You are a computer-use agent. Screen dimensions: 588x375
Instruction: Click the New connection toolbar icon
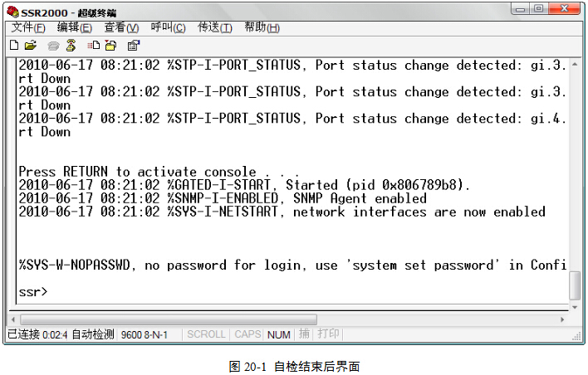[15, 46]
